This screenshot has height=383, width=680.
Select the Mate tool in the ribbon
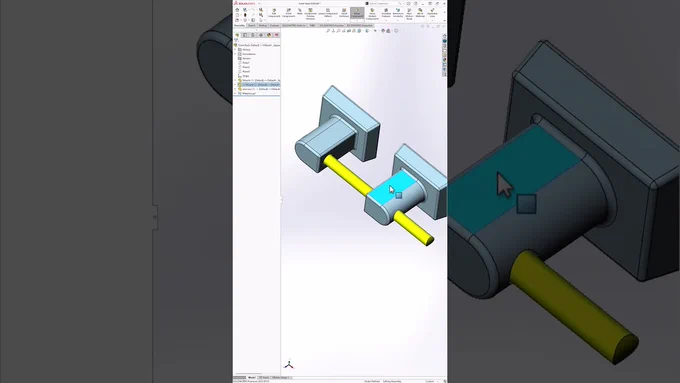(300, 12)
